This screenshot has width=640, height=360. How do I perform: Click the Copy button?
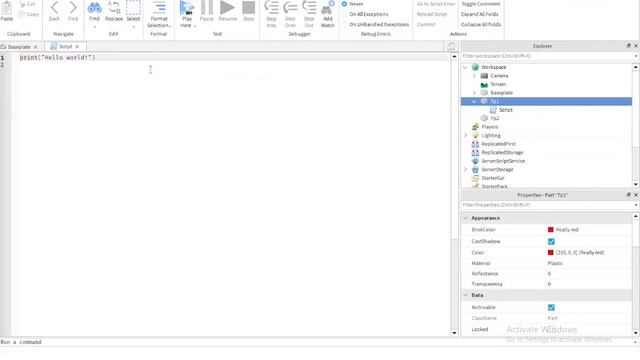click(x=29, y=14)
